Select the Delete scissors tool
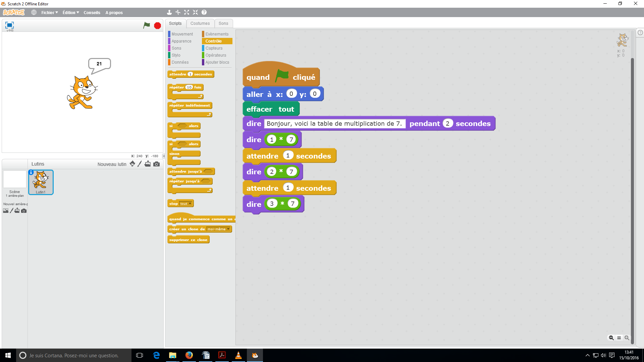Viewport: 644px width, 362px height. click(x=178, y=12)
